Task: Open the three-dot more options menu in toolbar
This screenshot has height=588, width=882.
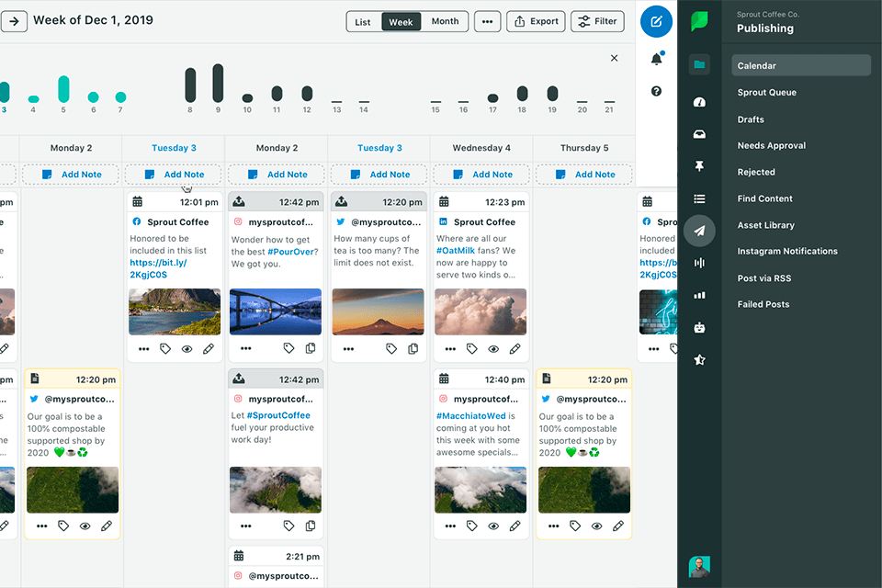Action: pyautogui.click(x=488, y=21)
